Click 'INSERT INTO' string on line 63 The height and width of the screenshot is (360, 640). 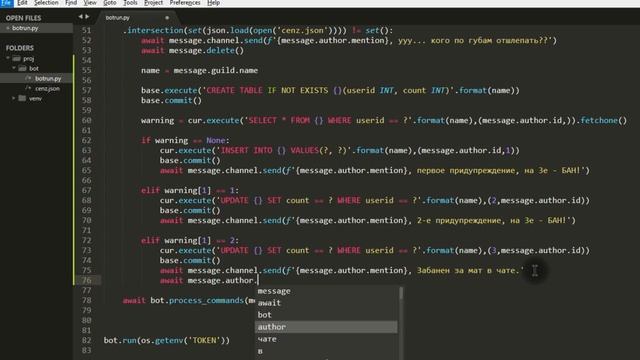pyautogui.click(x=247, y=151)
